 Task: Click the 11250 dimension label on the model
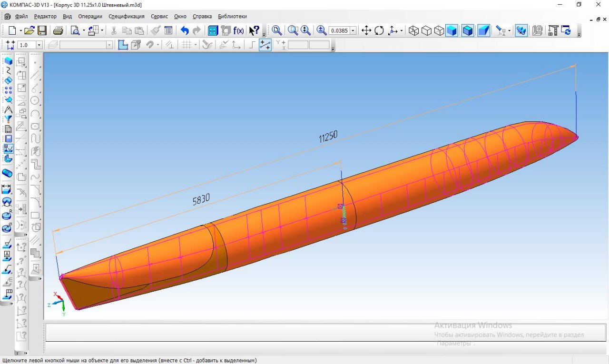coord(328,137)
